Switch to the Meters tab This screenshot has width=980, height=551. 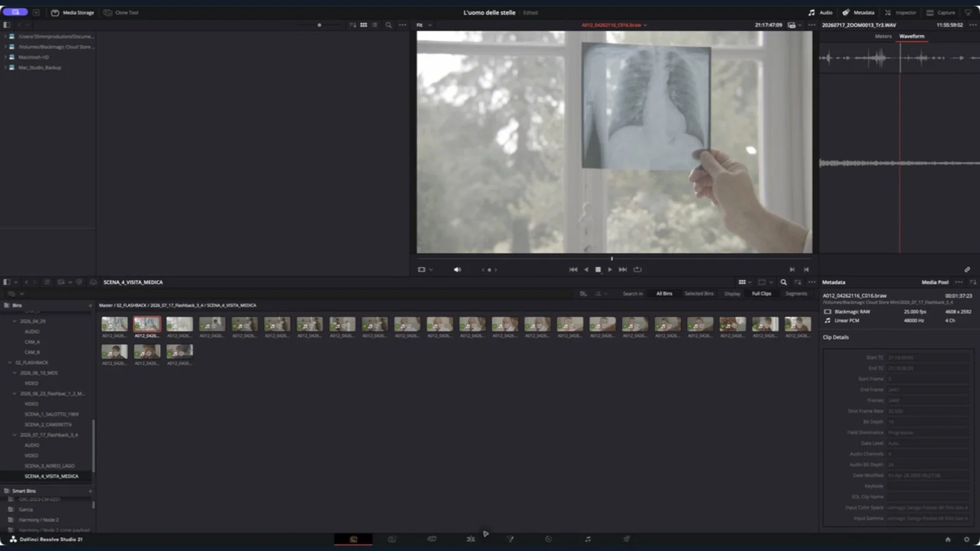883,36
